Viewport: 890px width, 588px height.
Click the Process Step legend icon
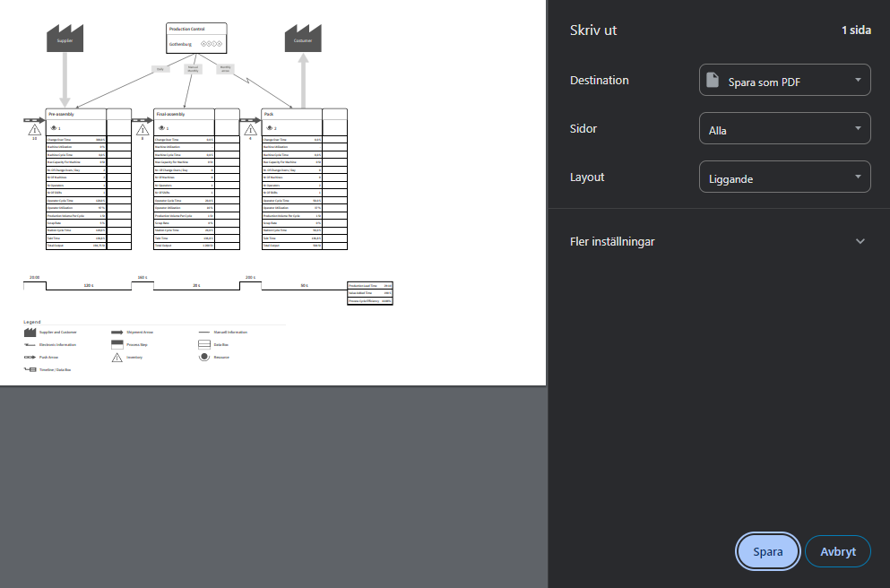117,344
